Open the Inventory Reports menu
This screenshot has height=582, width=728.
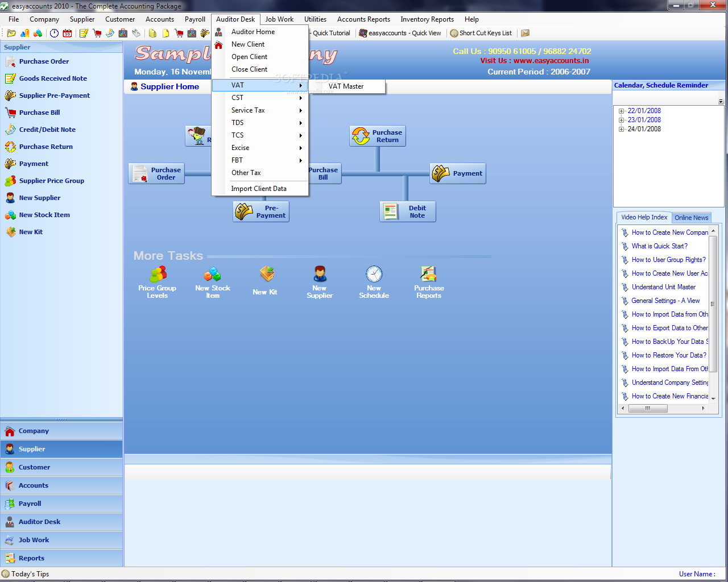coord(427,19)
